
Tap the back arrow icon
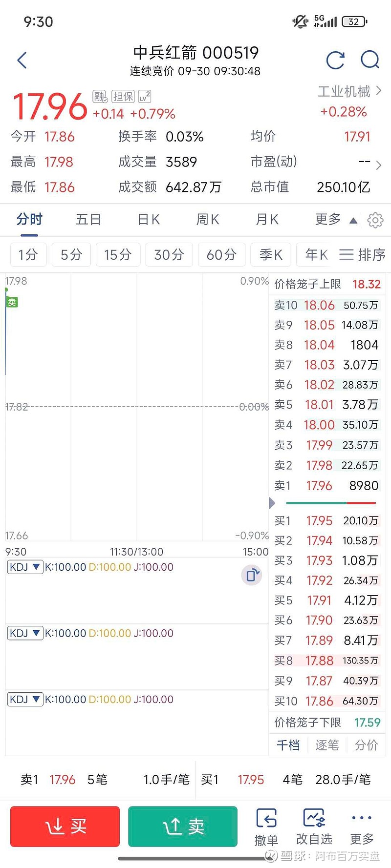(x=22, y=61)
